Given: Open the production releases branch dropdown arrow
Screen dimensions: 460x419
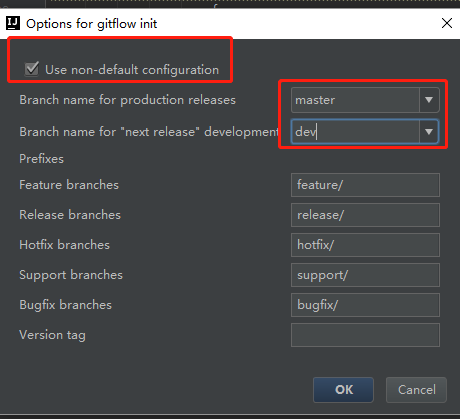Looking at the screenshot, I should click(429, 100).
